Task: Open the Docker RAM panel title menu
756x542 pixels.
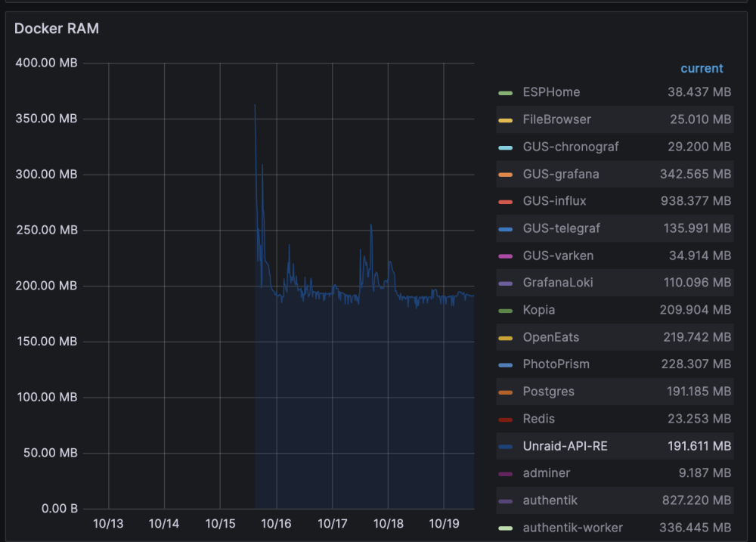Action: coord(57,29)
